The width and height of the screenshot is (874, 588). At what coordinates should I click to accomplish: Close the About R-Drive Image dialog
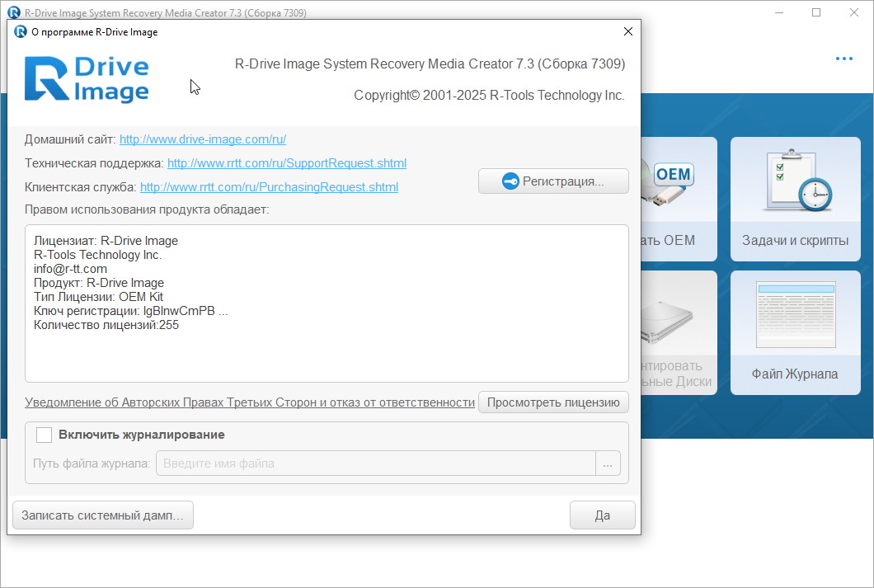[628, 32]
